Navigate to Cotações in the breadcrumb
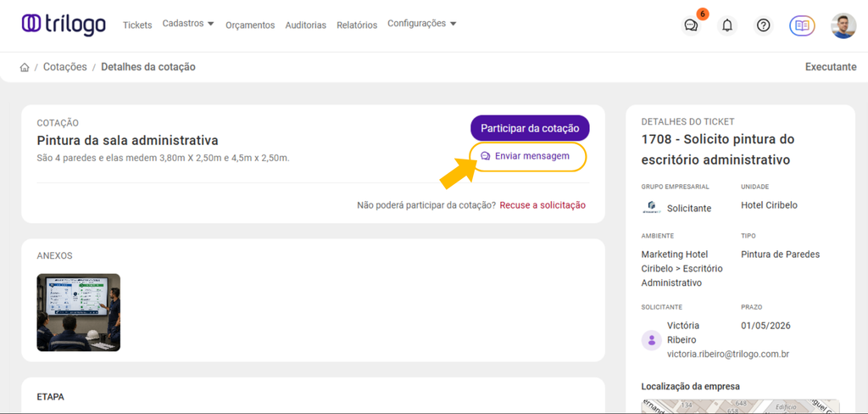This screenshot has width=868, height=414. (x=65, y=67)
